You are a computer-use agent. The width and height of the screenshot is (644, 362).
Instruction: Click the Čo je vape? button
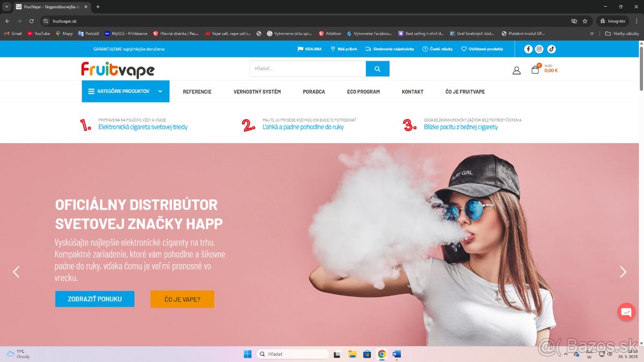coord(182,299)
